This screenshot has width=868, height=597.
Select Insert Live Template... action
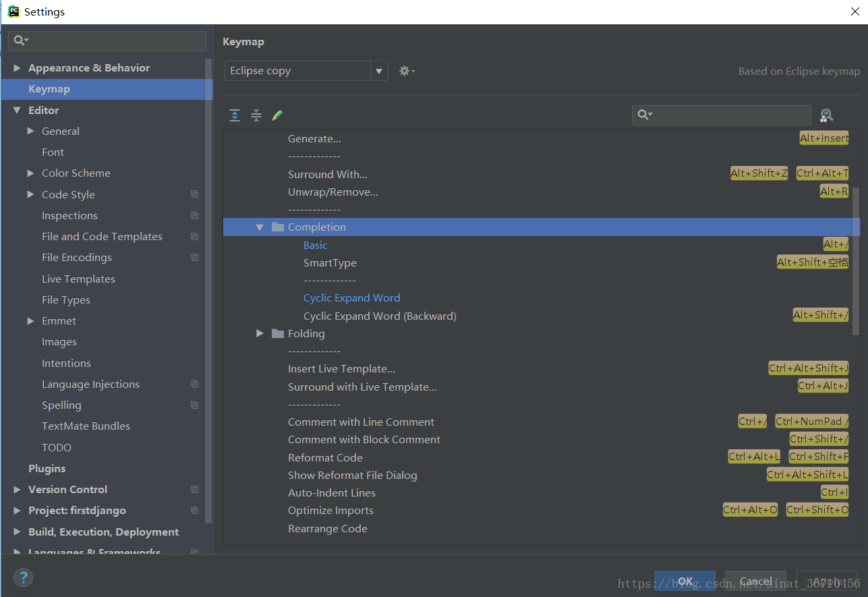(341, 369)
